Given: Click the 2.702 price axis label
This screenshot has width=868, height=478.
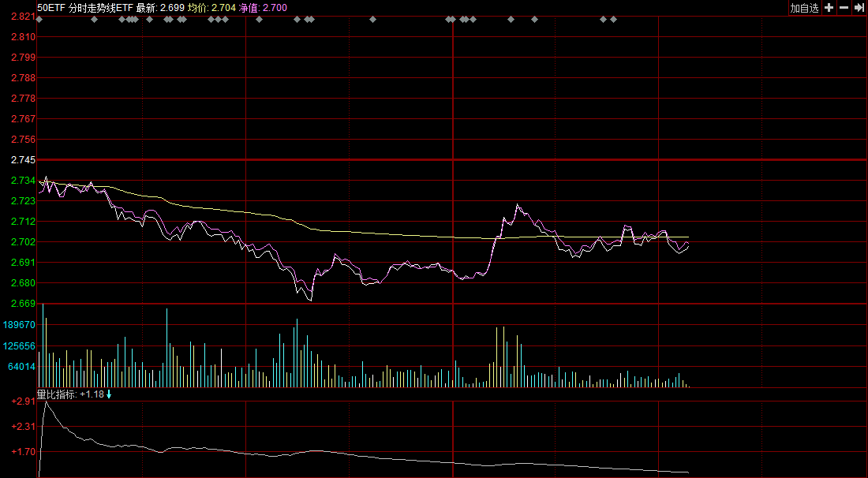Looking at the screenshot, I should [x=23, y=242].
